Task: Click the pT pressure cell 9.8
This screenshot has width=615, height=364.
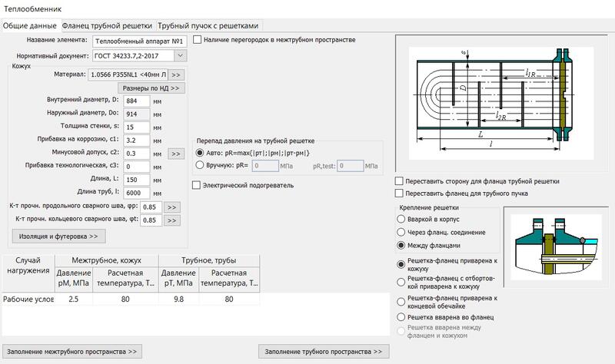Action: pyautogui.click(x=178, y=299)
